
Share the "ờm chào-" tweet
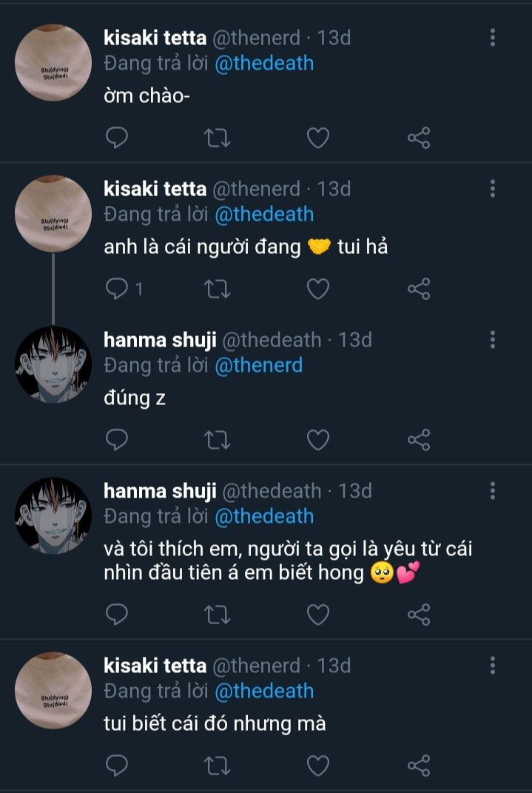(x=419, y=138)
